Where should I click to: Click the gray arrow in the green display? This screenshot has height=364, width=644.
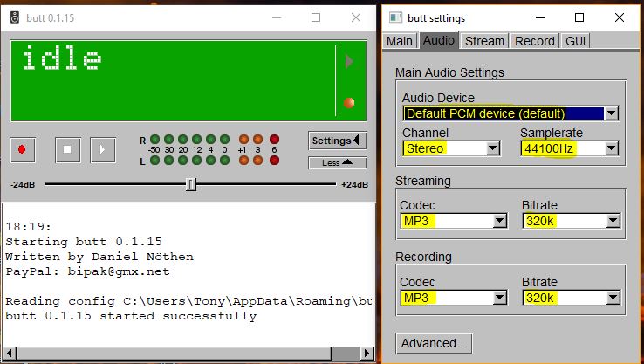(349, 62)
